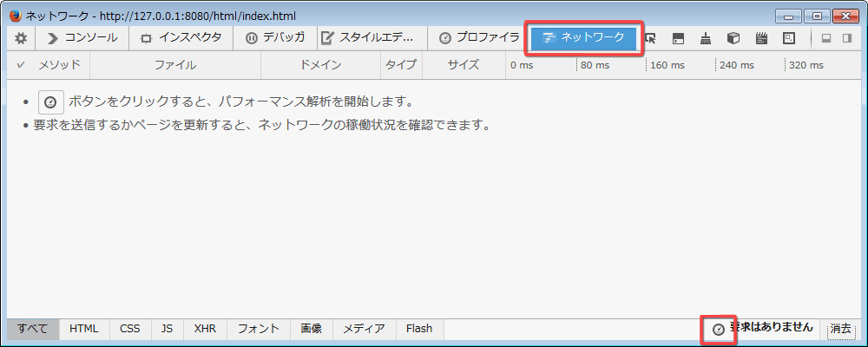Sort by the サイズ column header

tap(464, 65)
